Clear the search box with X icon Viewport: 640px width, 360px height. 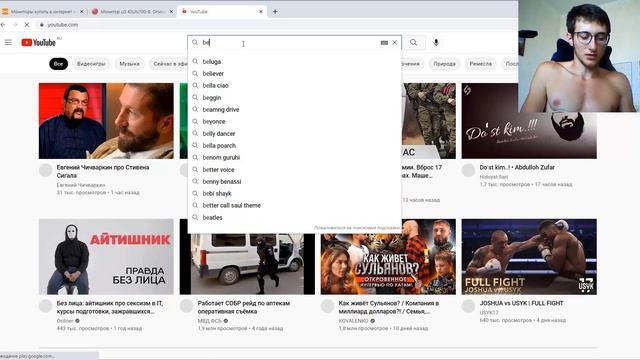[395, 42]
